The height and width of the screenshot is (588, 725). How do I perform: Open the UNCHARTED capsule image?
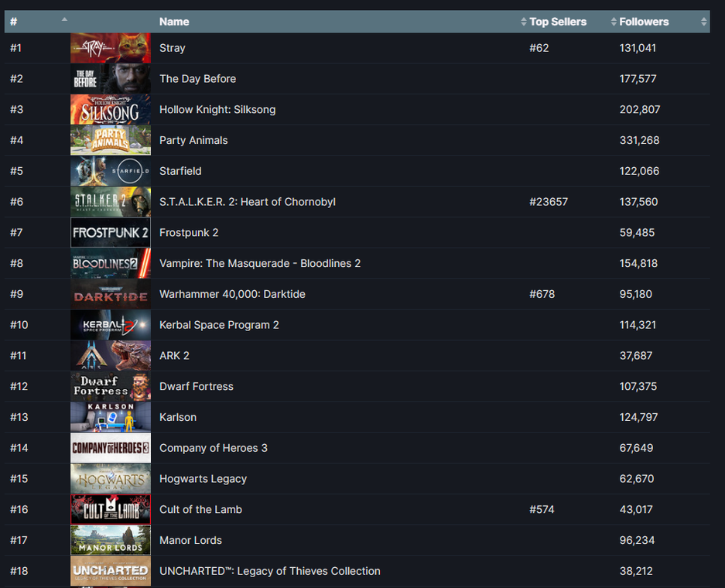pyautogui.click(x=111, y=571)
